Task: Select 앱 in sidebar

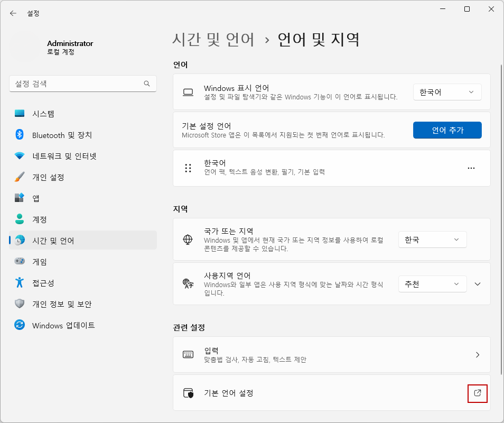Action: (83, 198)
